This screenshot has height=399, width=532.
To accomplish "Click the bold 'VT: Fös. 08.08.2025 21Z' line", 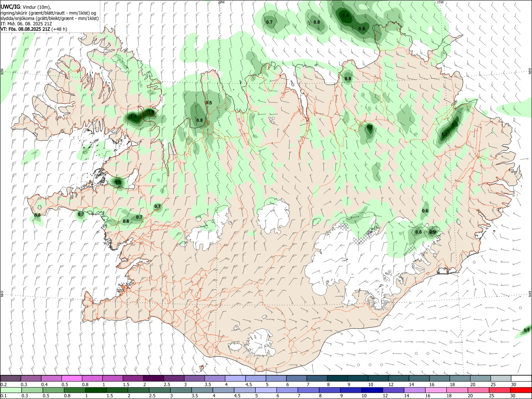I will point(25,29).
